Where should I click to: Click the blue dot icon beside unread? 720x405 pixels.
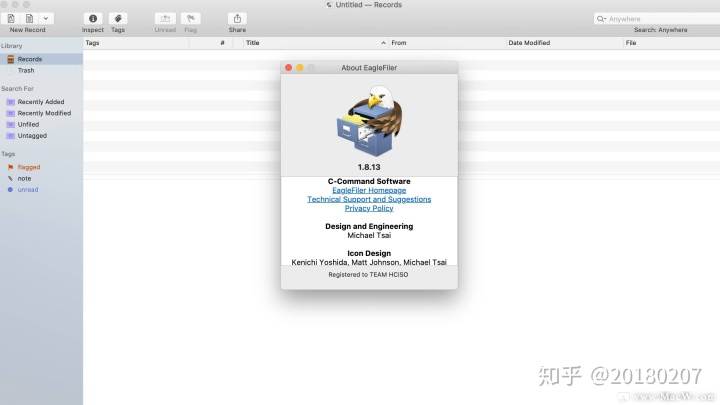[x=10, y=190]
